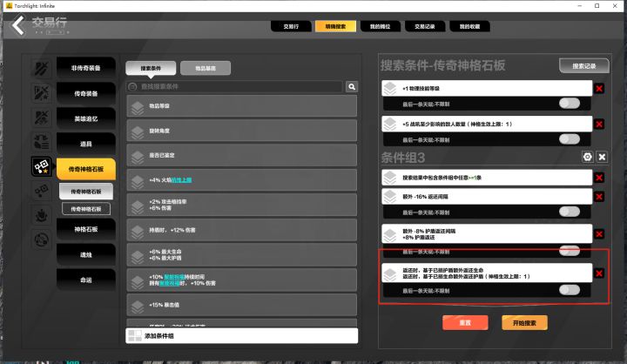This screenshot has width=627, height=364.
Task: Click the emoji icon in the search field
Action: (x=132, y=86)
